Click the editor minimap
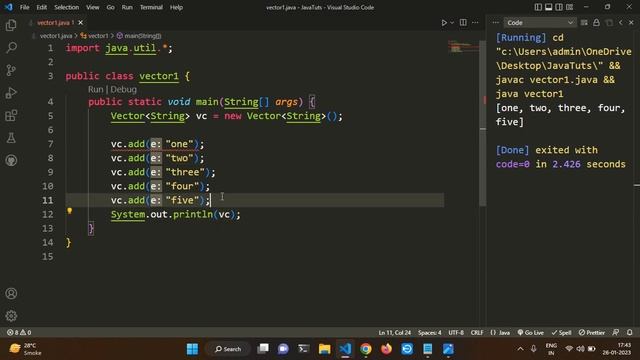Viewport: 640px width, 360px height. coord(462,47)
